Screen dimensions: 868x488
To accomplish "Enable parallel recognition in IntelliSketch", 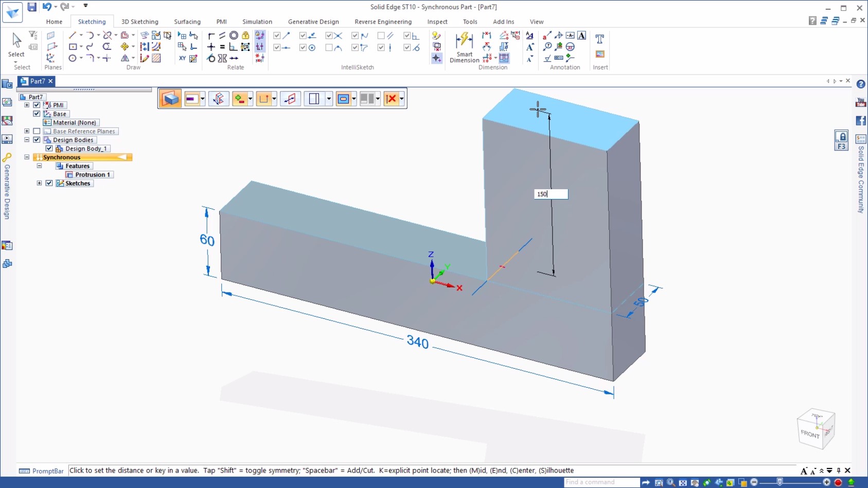I will pyautogui.click(x=382, y=35).
